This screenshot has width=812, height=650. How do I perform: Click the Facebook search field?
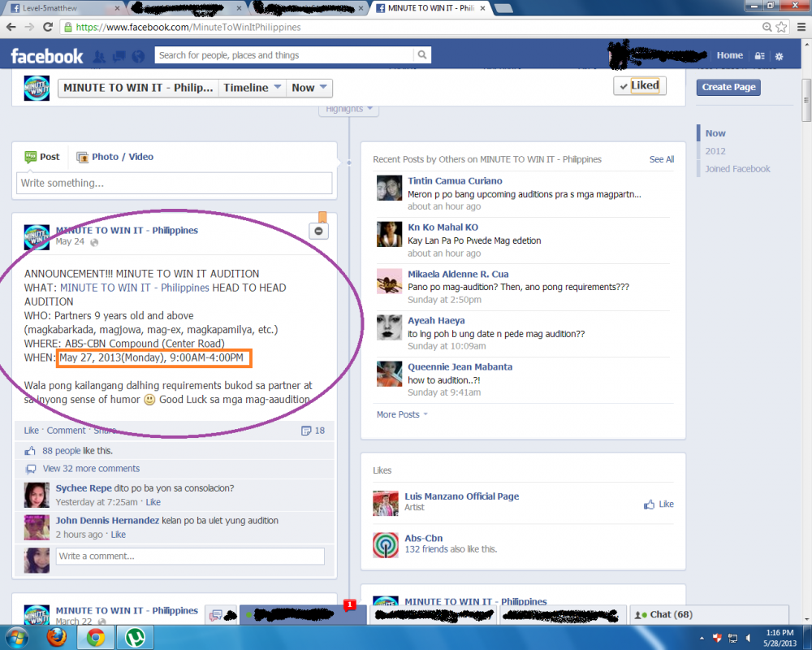click(284, 55)
